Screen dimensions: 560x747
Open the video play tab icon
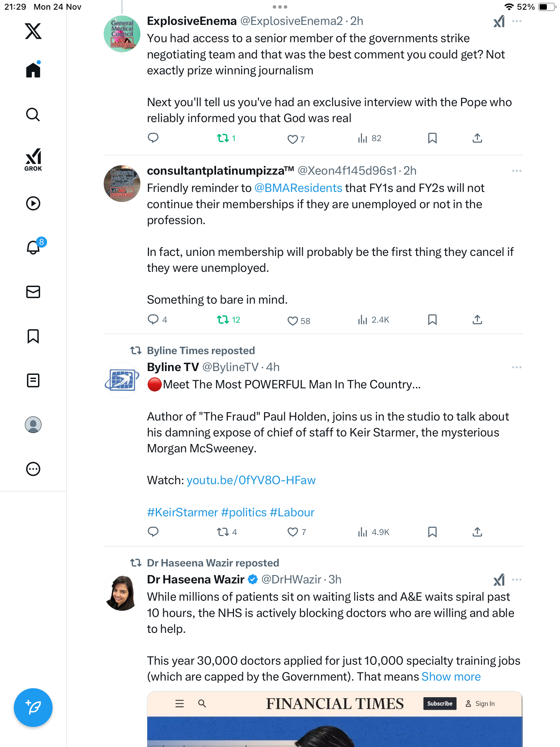pos(33,203)
